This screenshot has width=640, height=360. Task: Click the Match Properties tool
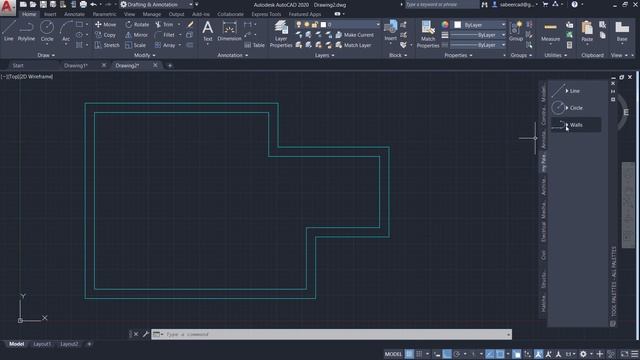pos(428,34)
